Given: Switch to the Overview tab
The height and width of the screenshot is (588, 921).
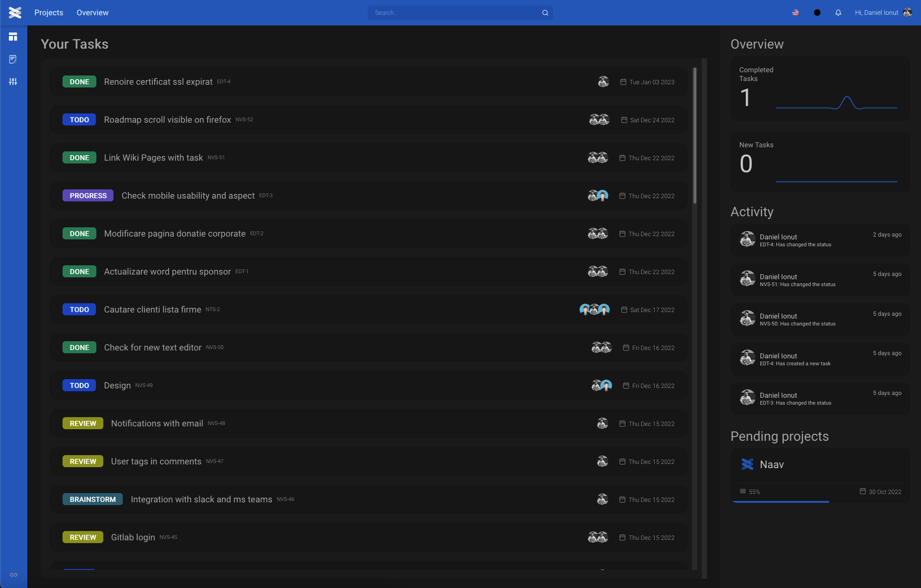Looking at the screenshot, I should (x=92, y=13).
